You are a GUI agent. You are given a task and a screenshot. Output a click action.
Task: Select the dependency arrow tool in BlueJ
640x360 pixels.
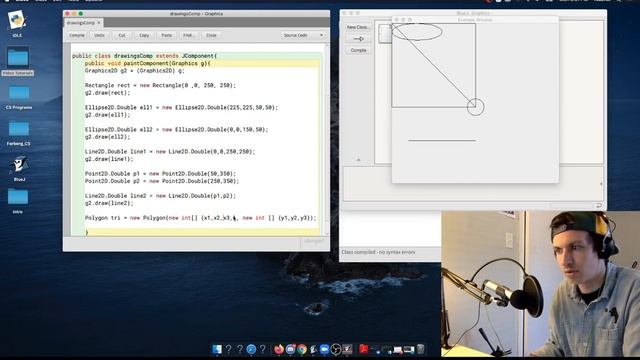(358, 39)
